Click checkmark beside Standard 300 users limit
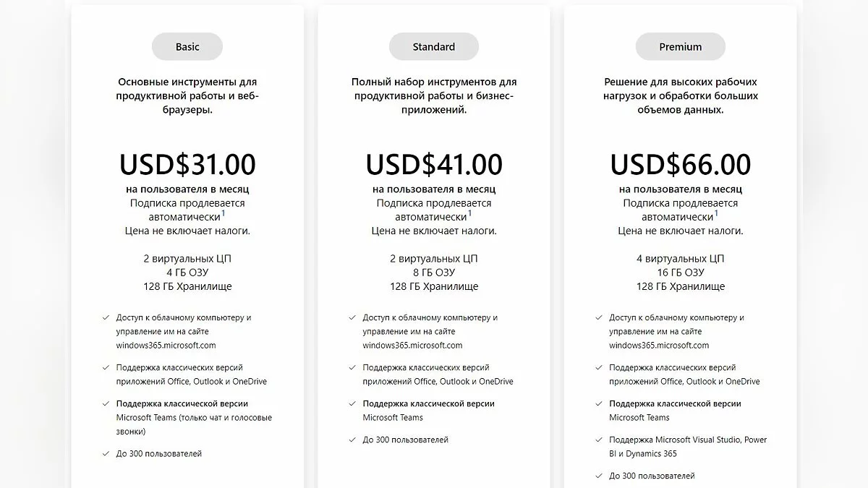 [x=352, y=440]
